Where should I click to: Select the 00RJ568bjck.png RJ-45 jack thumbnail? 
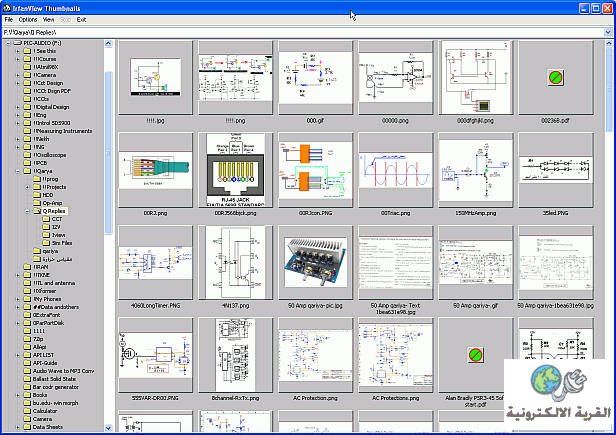click(235, 170)
